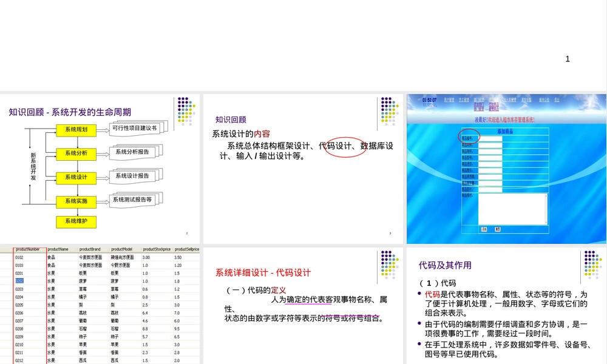Image resolution: width=607 pixels, height=364 pixels.
Task: Select the 系统分析报告 document shape
Action: [135, 152]
